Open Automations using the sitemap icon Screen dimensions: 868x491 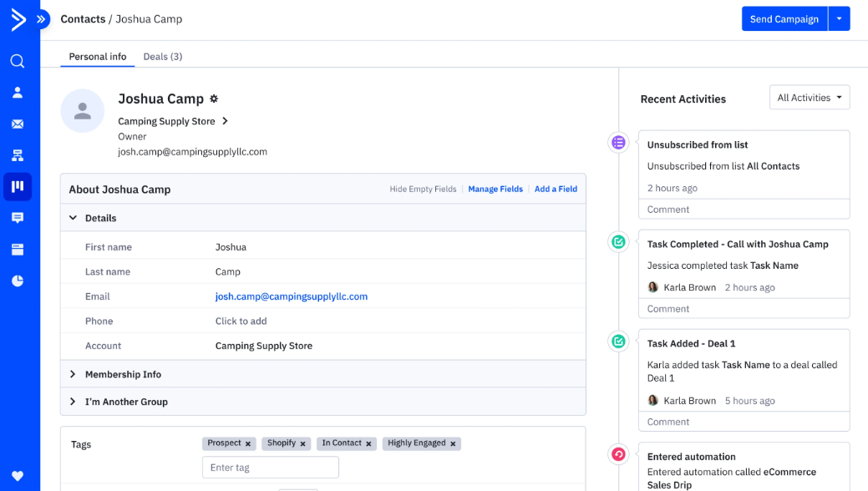pos(18,155)
